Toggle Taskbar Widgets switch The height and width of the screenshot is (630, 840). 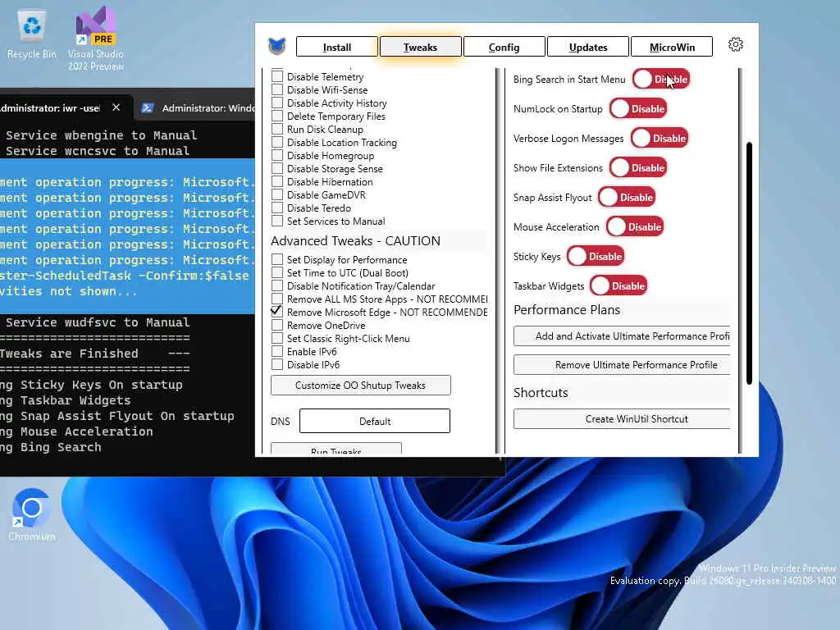pyautogui.click(x=619, y=285)
